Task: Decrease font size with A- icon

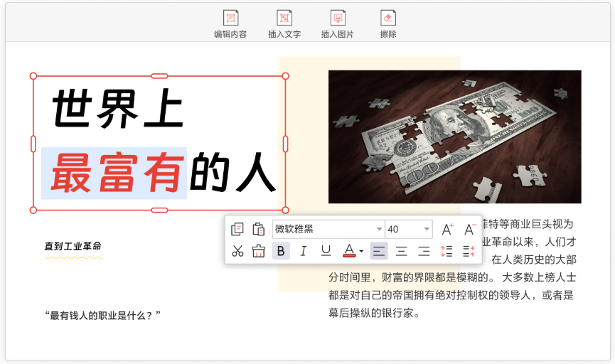Action: coord(469,229)
